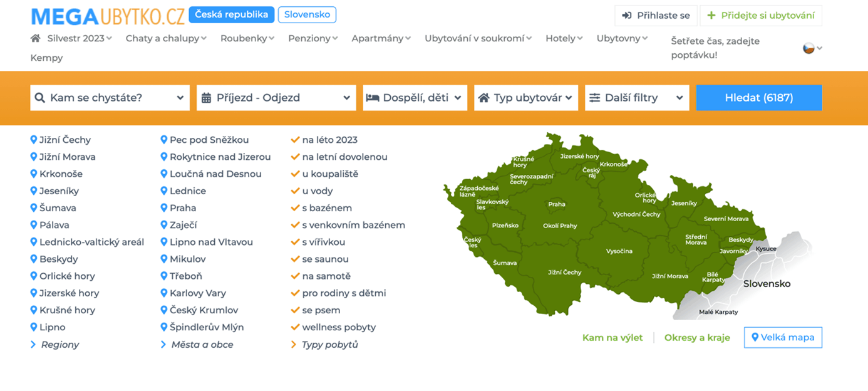Click the bed icon beside Dospělí, děti
The width and height of the screenshot is (868, 391).
tap(373, 98)
